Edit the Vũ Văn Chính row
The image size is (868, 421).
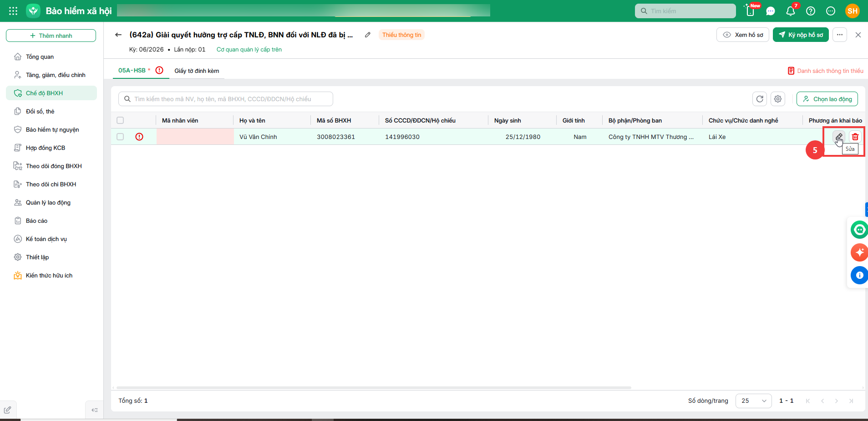coord(839,136)
